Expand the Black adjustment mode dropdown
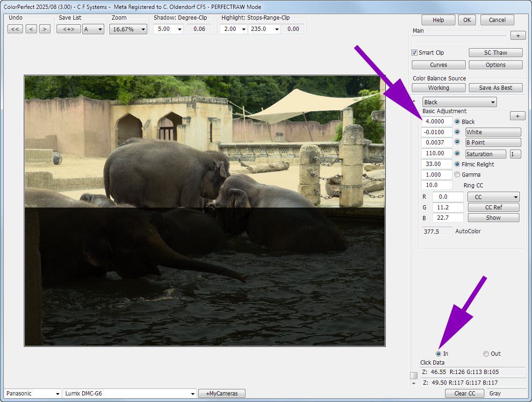 point(459,102)
